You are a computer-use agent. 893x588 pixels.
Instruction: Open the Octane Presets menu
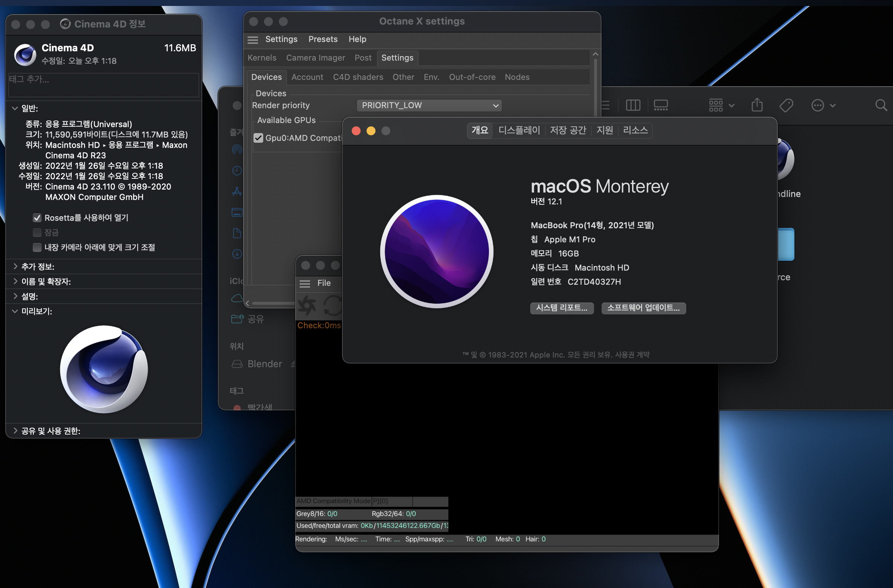(323, 39)
